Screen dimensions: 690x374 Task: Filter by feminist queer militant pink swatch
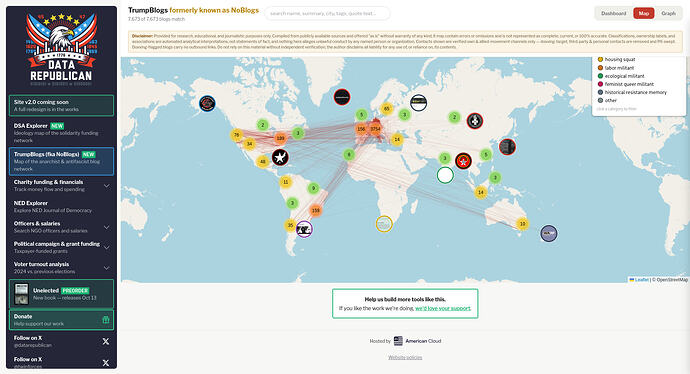(600, 84)
